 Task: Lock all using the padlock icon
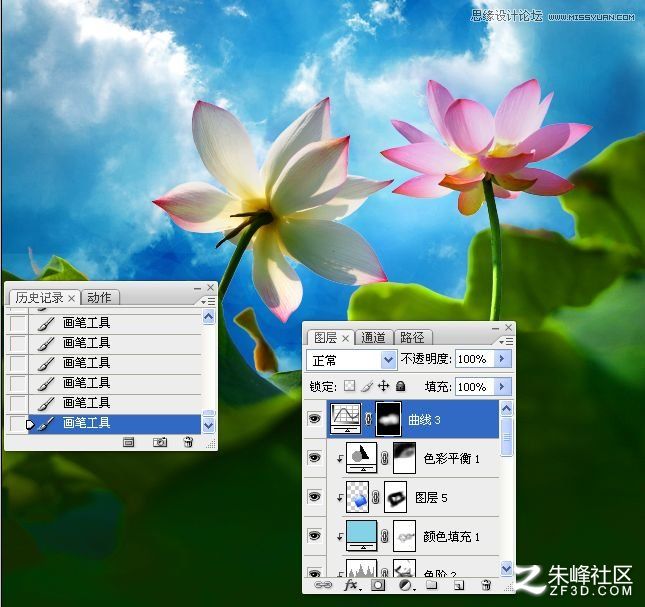click(400, 386)
